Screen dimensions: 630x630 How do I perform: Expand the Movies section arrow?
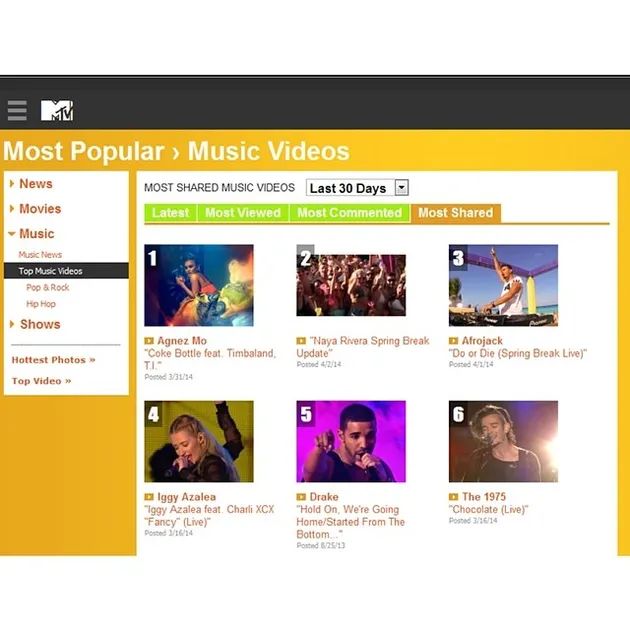pos(12,209)
